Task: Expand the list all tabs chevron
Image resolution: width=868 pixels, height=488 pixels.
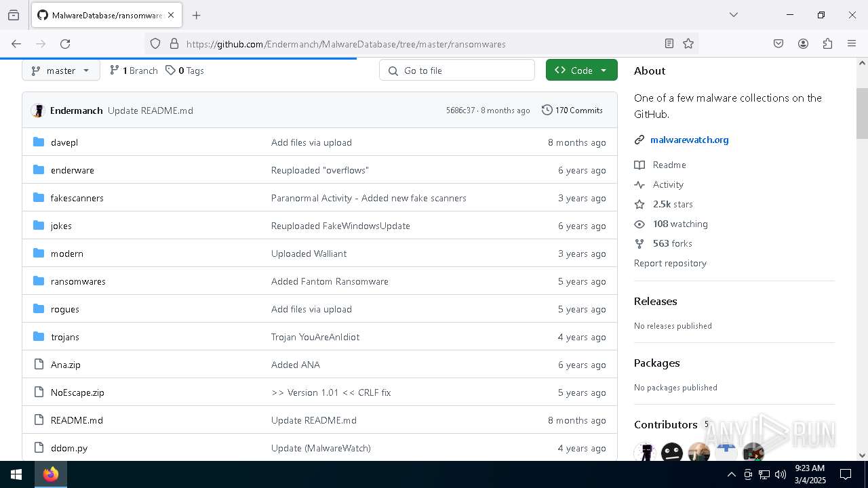Action: pyautogui.click(x=734, y=15)
